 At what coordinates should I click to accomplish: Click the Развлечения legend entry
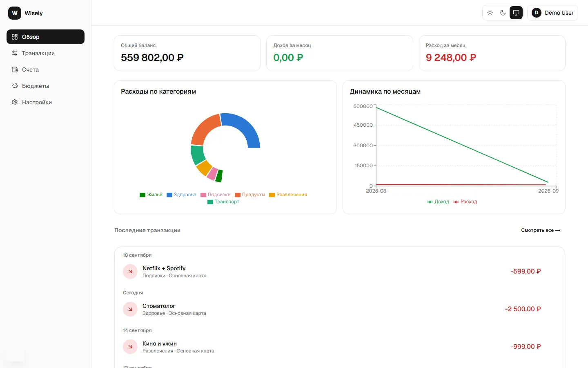point(288,195)
